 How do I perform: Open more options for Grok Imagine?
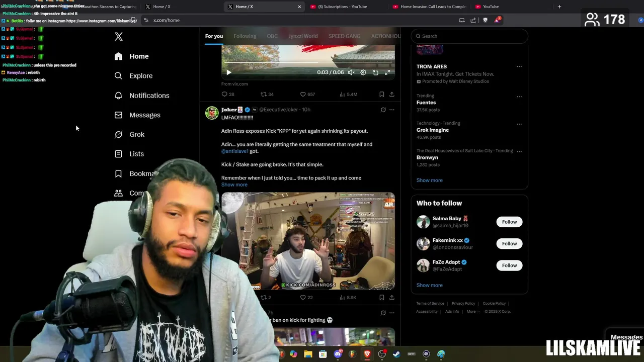coord(519,124)
